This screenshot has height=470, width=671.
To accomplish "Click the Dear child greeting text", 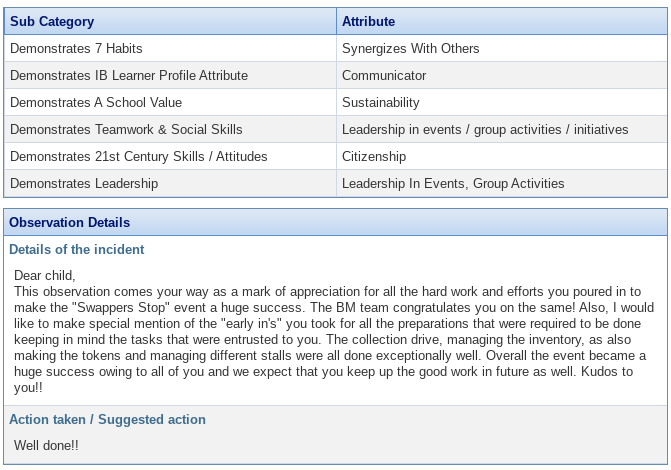I will [45, 275].
